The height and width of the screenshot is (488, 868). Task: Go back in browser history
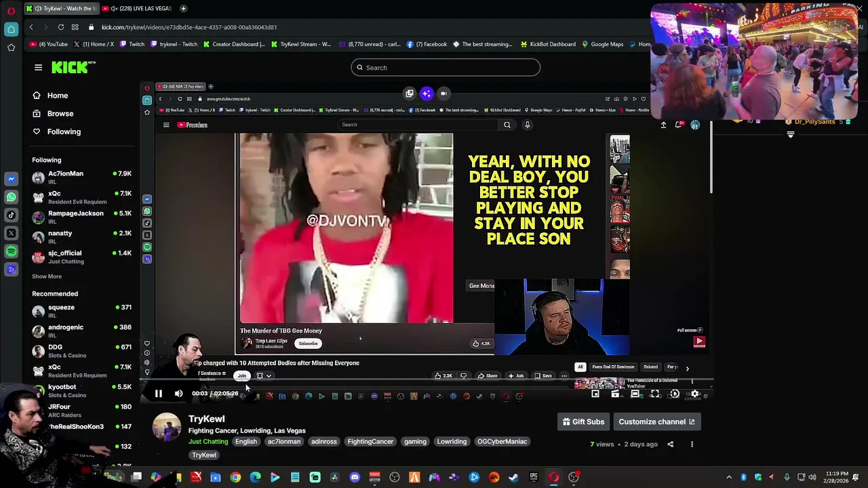31,27
